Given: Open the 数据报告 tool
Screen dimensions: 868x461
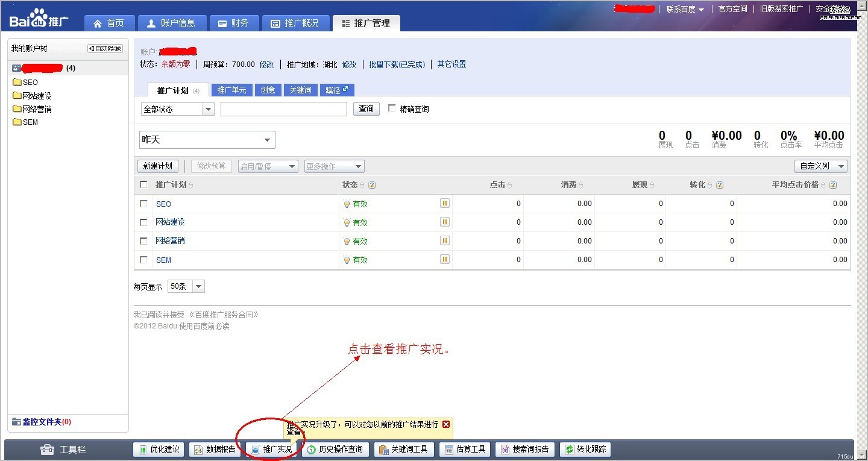Looking at the screenshot, I should click(x=215, y=449).
